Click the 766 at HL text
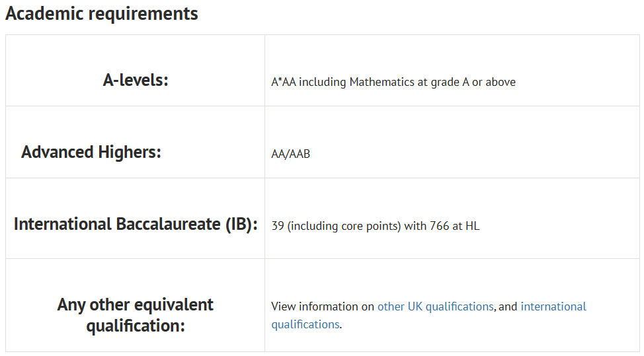Viewport: 644px width, 356px height. pos(455,226)
